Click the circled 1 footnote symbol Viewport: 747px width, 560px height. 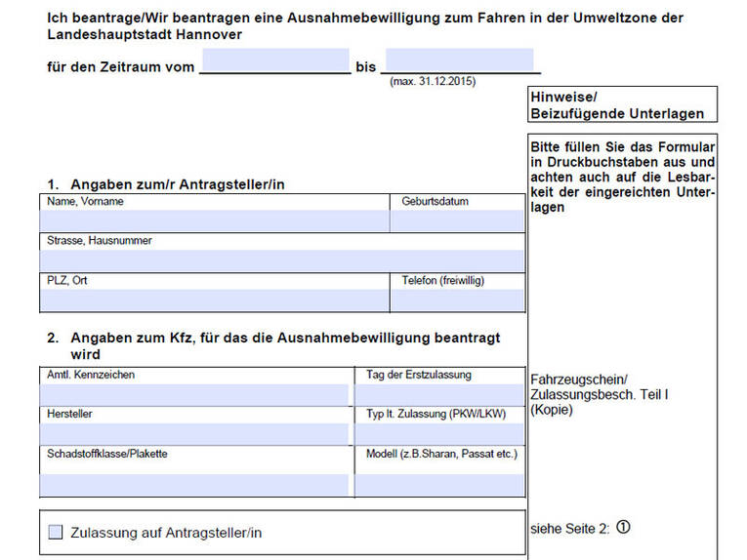tap(624, 527)
